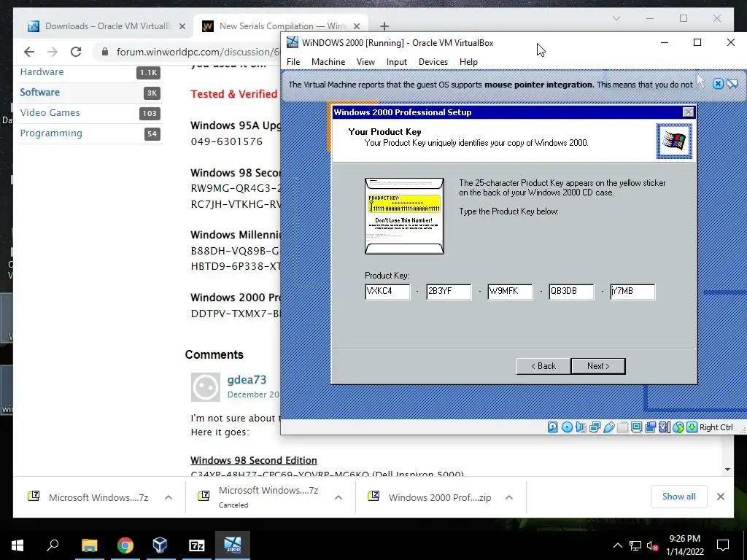Viewport: 747px width, 560px height.
Task: Click the CPU virtualization icon in VirtualBox status bar
Action: click(x=664, y=427)
